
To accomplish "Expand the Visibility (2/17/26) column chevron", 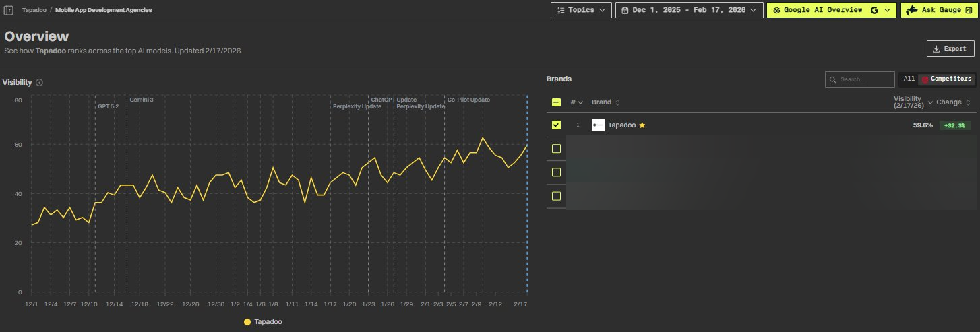I will pyautogui.click(x=931, y=102).
